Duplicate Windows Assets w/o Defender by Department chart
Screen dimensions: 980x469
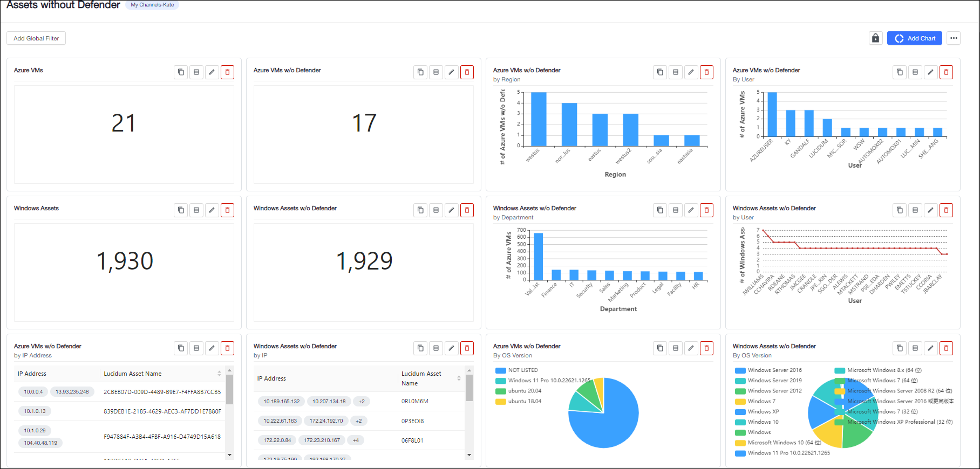(660, 210)
